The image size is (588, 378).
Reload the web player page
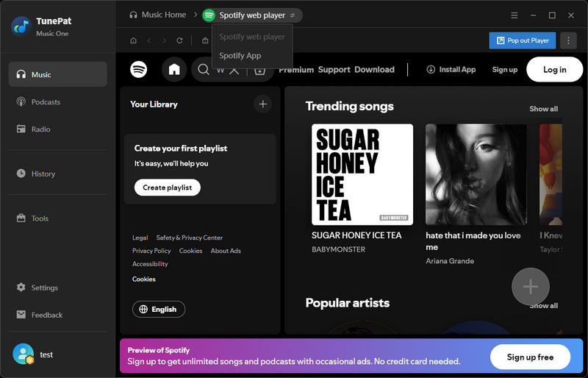pyautogui.click(x=179, y=40)
